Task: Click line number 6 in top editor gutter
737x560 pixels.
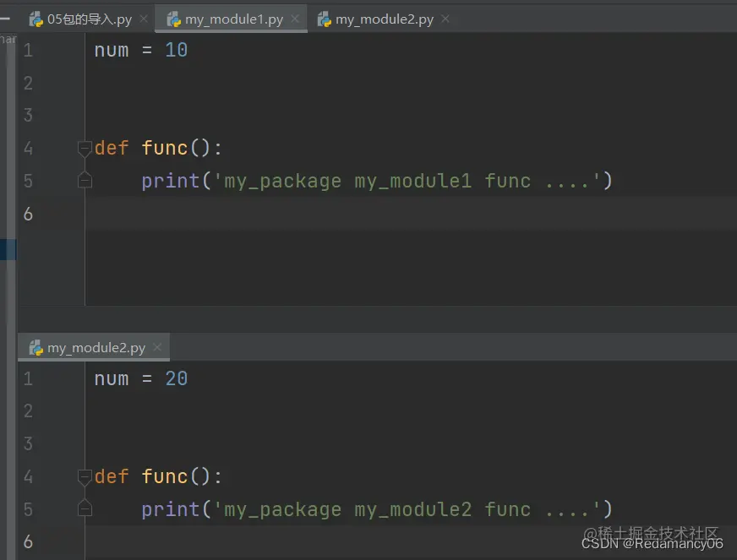Action: 28,214
